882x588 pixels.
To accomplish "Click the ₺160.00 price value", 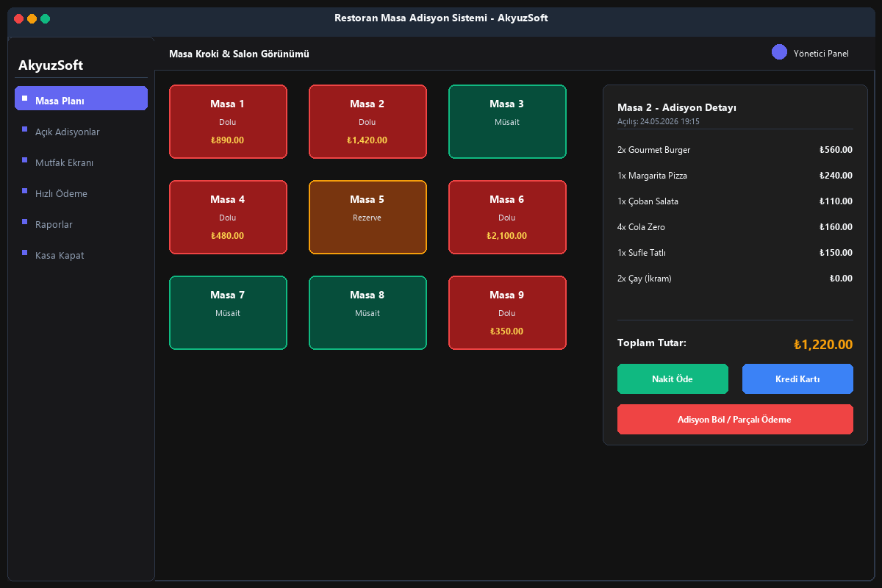I will pyautogui.click(x=836, y=227).
